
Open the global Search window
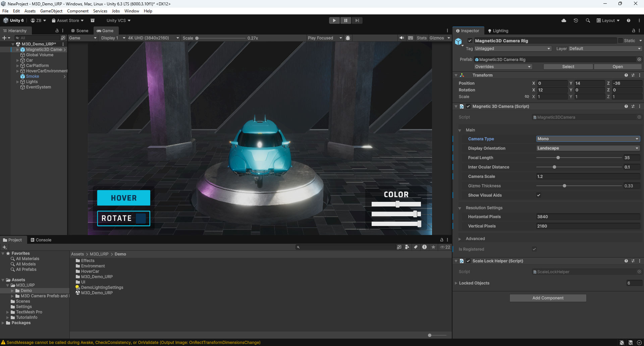(588, 20)
